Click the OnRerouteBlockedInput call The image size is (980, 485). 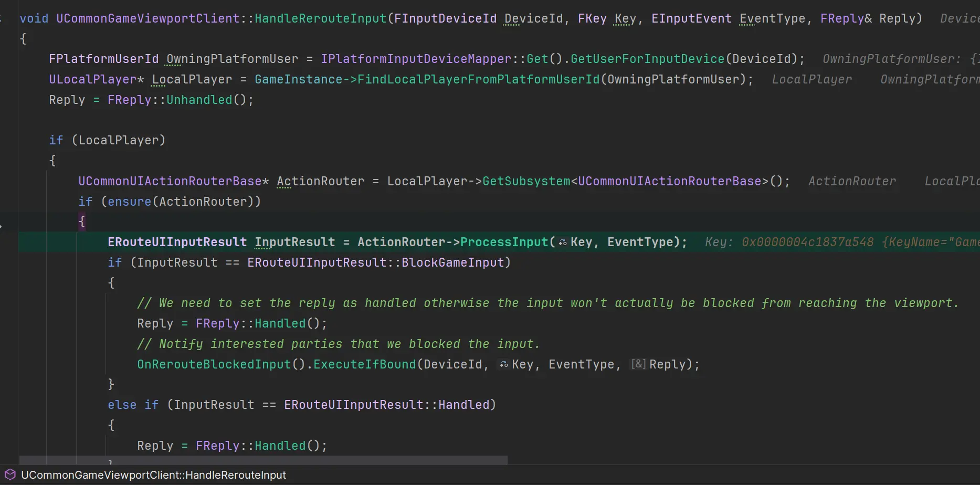(x=214, y=364)
